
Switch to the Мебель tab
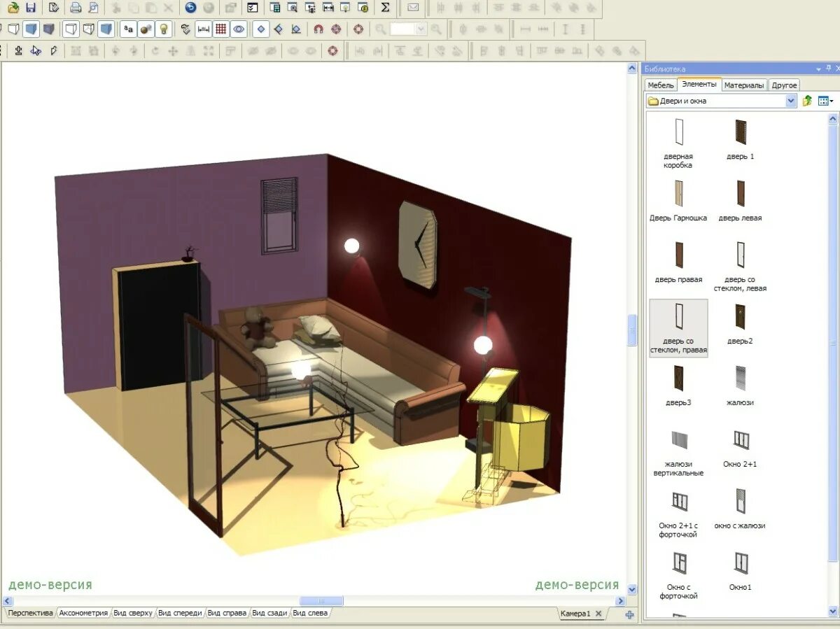[661, 85]
